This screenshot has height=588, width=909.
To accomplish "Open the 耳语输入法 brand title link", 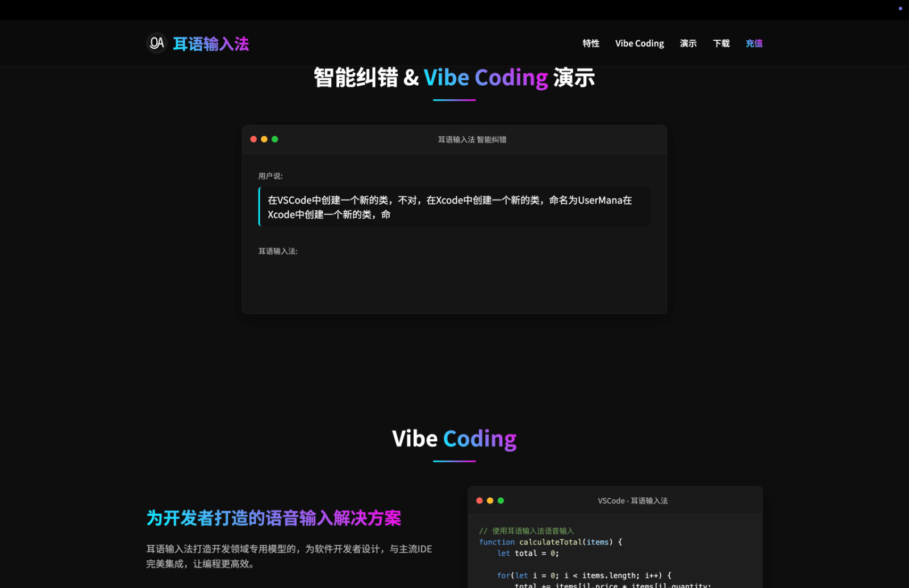I will (211, 44).
